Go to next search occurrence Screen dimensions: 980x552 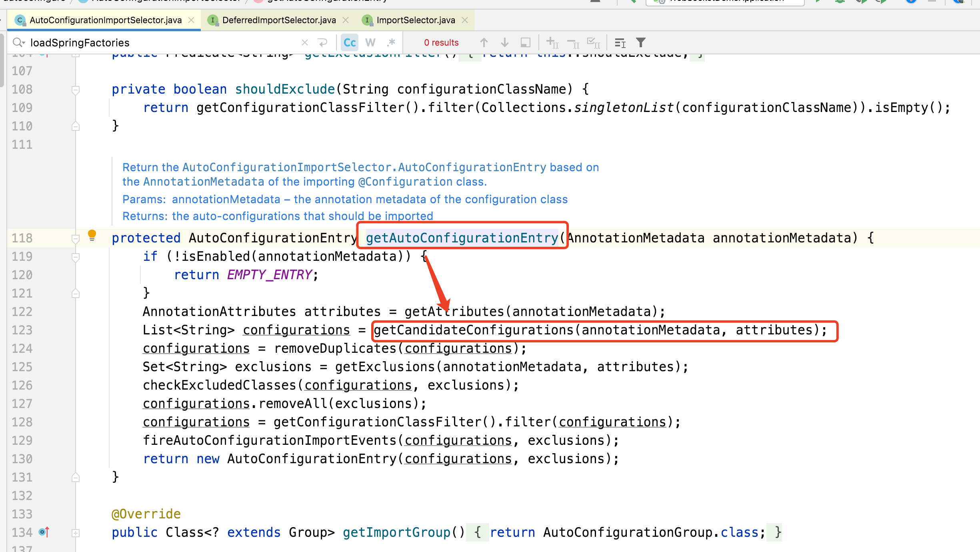pyautogui.click(x=505, y=42)
